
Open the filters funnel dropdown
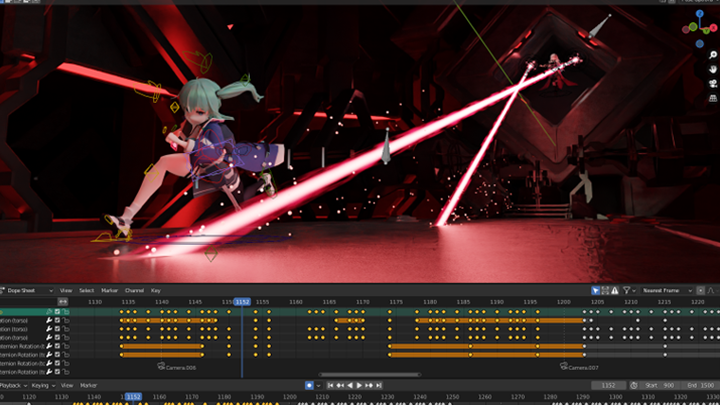click(629, 291)
